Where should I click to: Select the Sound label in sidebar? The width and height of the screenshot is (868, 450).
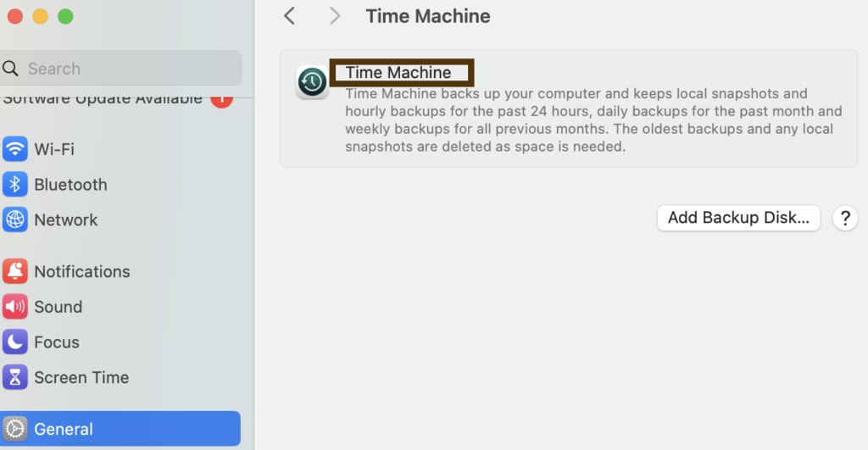pos(58,307)
